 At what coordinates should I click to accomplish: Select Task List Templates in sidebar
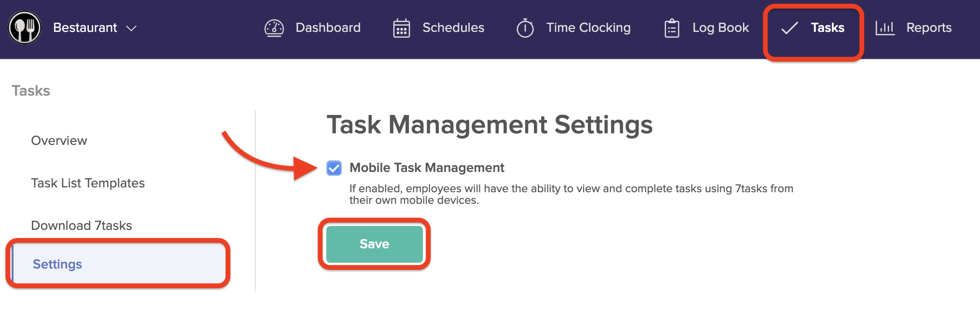(88, 183)
